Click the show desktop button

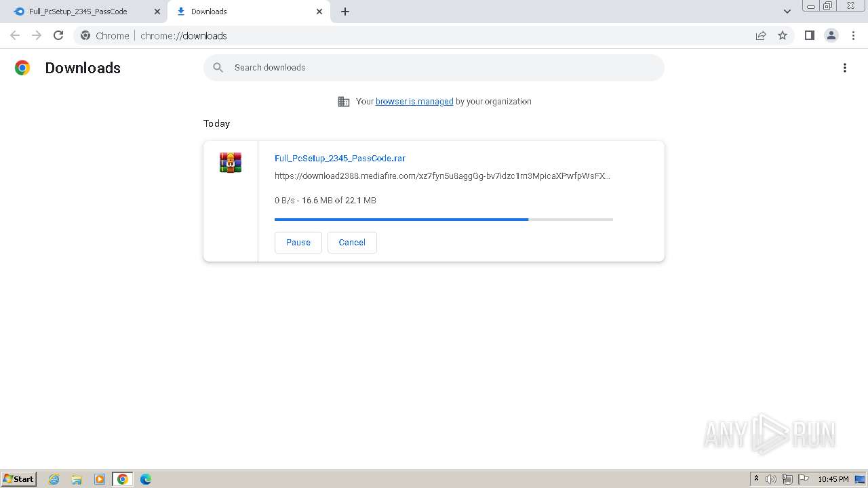(861, 479)
